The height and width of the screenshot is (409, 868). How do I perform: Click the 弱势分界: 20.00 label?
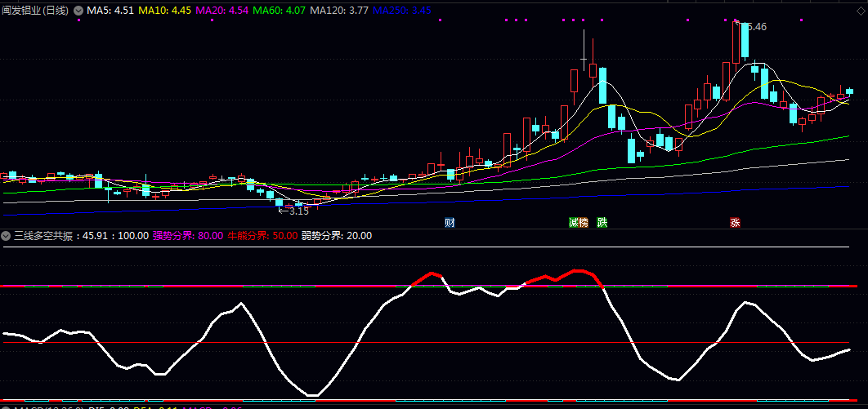pos(337,236)
